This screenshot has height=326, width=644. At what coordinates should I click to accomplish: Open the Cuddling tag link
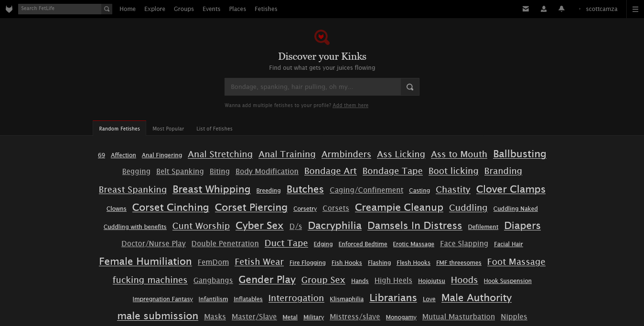click(x=468, y=208)
